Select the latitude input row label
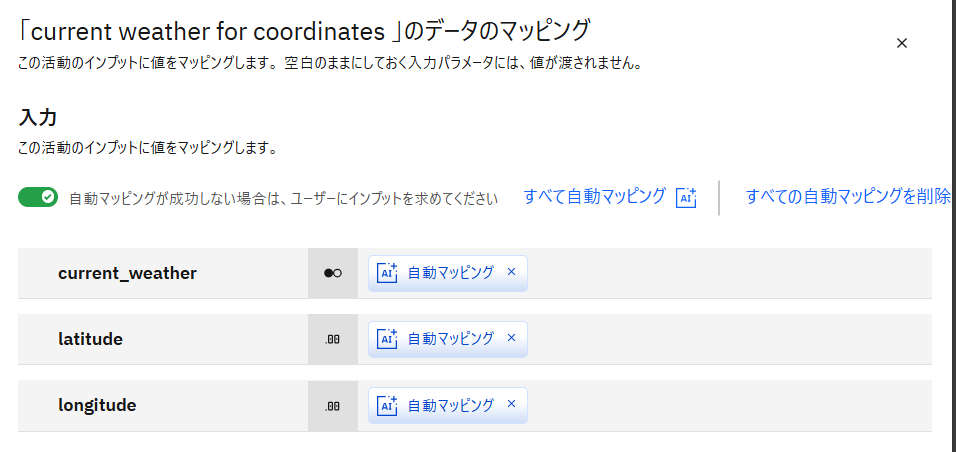This screenshot has width=956, height=452. pos(90,339)
